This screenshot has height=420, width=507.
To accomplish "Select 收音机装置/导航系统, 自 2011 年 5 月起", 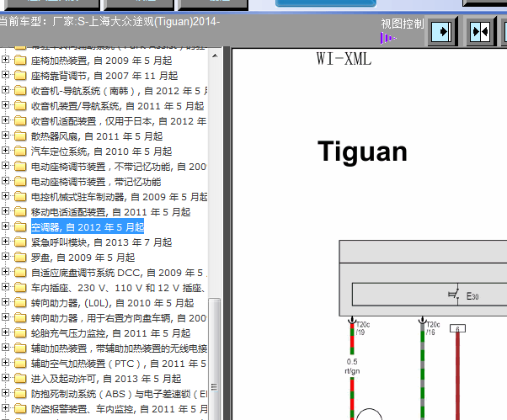I will pyautogui.click(x=117, y=106).
